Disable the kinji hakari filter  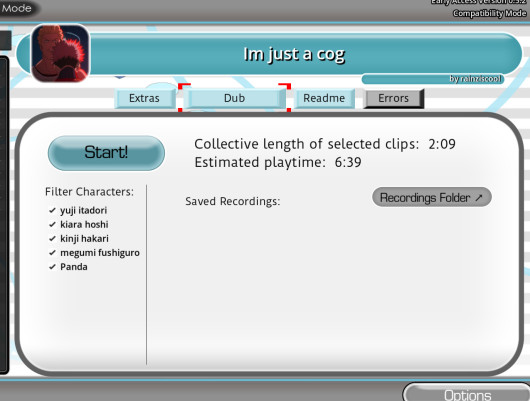pos(78,239)
